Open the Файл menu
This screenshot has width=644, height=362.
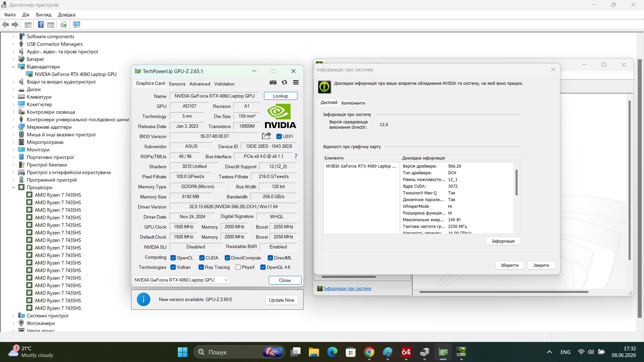coord(10,15)
